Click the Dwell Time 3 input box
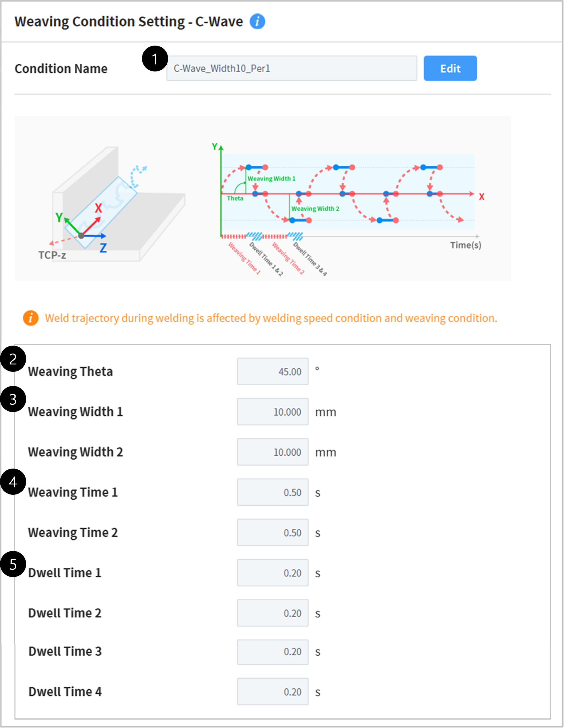Image resolution: width=564 pixels, height=728 pixels. (272, 652)
